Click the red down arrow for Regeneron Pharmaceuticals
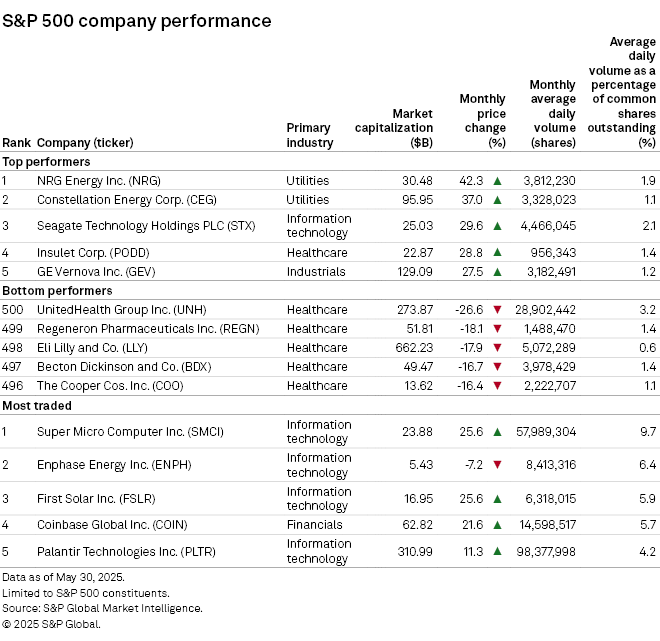 [x=496, y=329]
